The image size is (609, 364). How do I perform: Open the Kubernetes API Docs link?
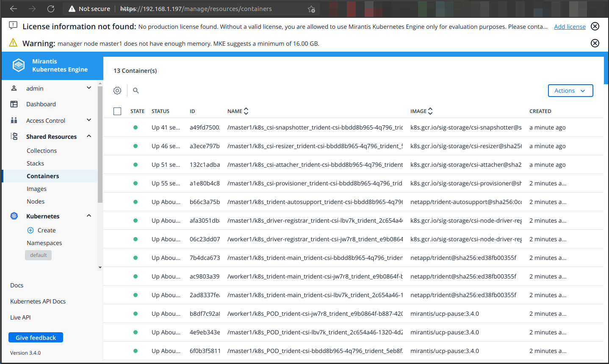pos(38,301)
